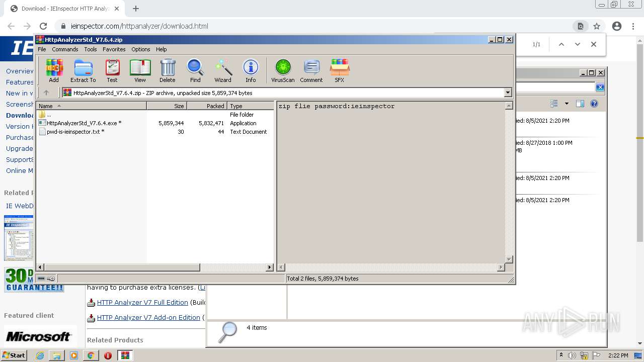Toggle Explorer preview pane icon
The height and width of the screenshot is (362, 644).
(580, 104)
